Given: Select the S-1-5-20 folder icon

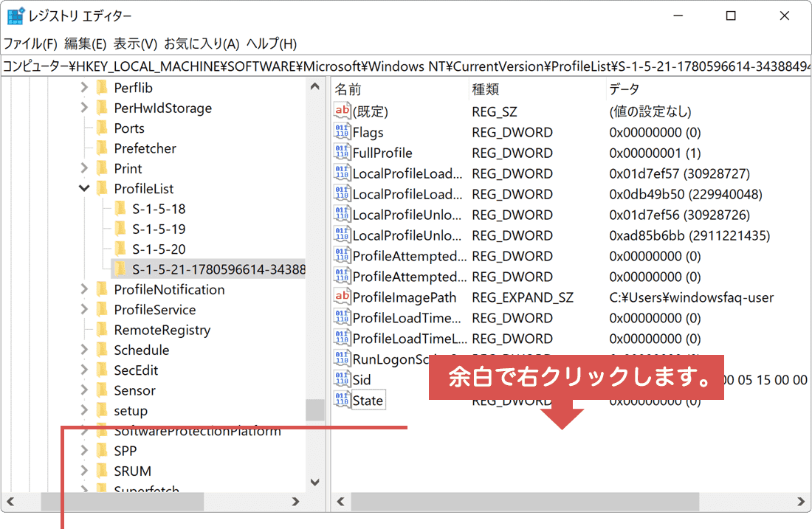Looking at the screenshot, I should (x=120, y=249).
